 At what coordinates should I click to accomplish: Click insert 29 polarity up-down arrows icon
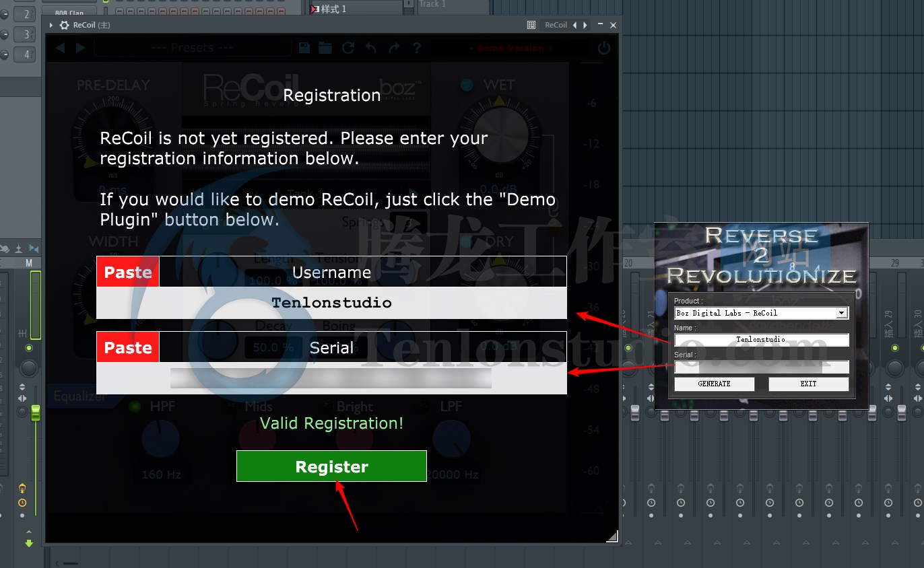coord(888,388)
